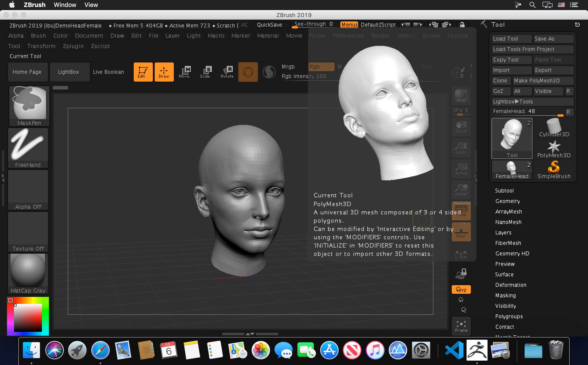Screen dimensions: 588x365
Task: Toggle the Draw mode button
Action: pyautogui.click(x=164, y=72)
